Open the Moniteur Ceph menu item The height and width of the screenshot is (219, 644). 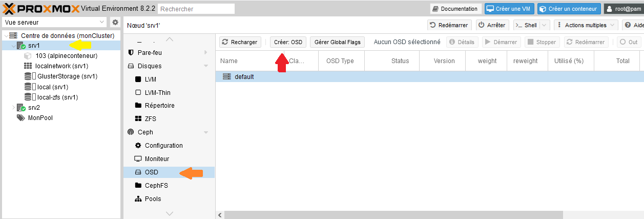click(156, 159)
